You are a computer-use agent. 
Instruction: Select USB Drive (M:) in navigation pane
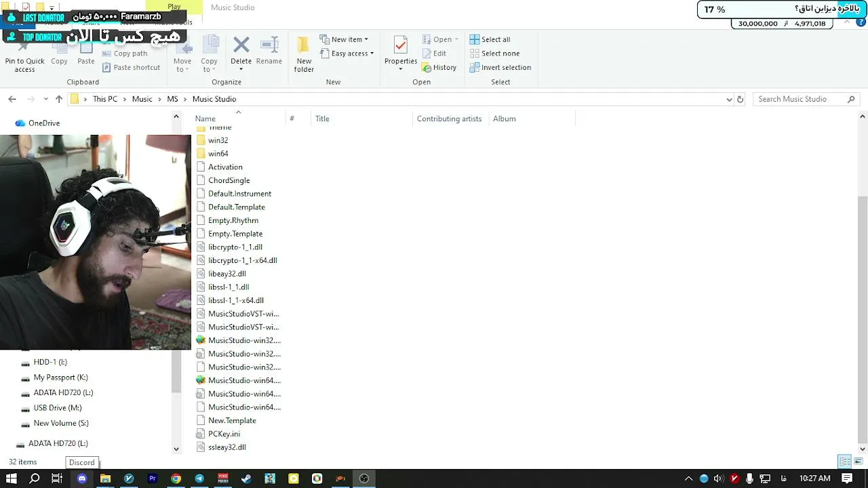(58, 408)
